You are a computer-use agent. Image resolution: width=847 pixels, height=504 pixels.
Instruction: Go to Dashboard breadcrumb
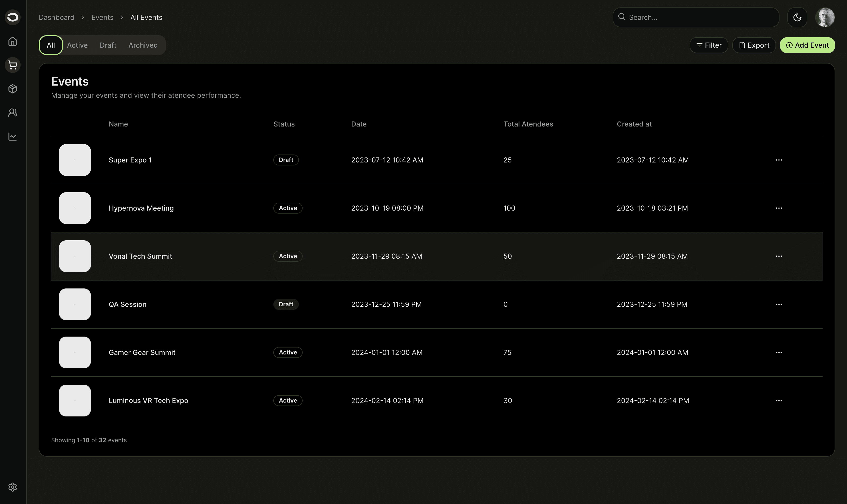click(x=56, y=17)
